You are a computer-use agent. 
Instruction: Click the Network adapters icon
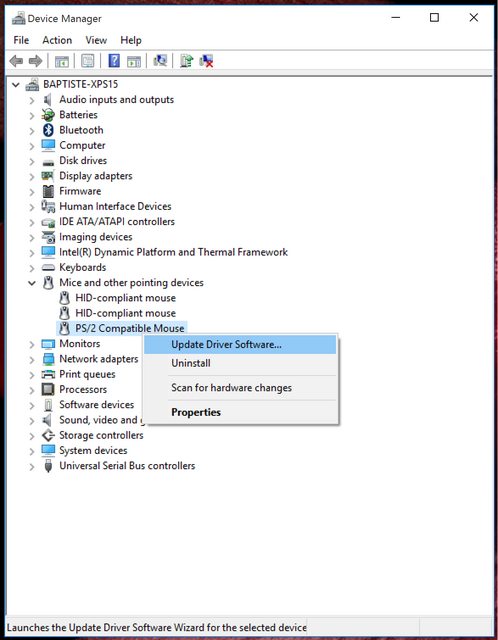pyautogui.click(x=48, y=359)
